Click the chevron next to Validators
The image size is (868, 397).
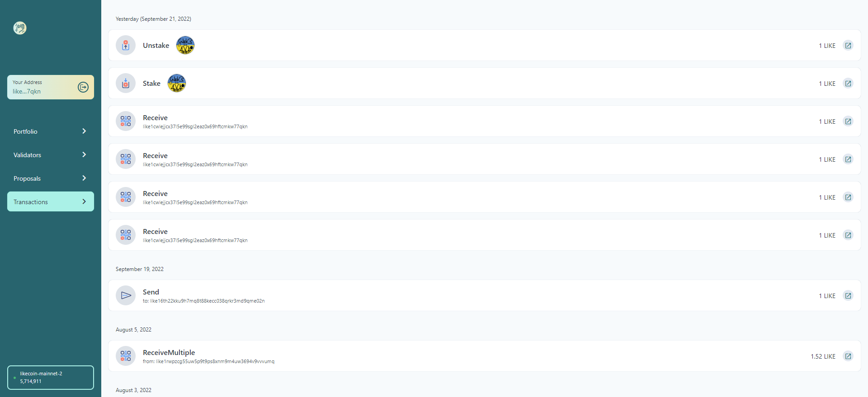(84, 154)
